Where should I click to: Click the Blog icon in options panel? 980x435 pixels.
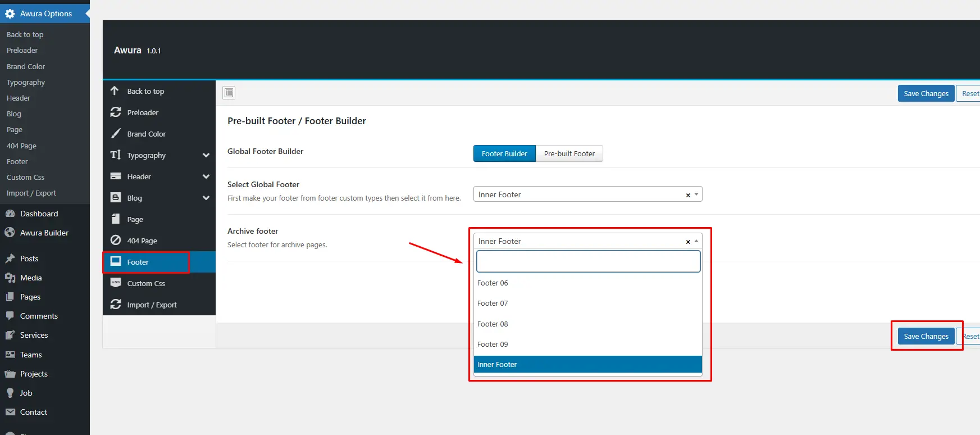(x=116, y=198)
